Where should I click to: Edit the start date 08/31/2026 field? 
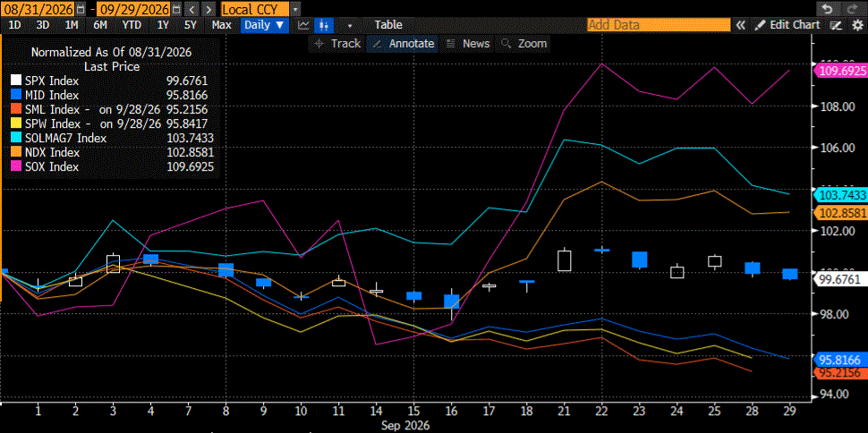[x=39, y=9]
